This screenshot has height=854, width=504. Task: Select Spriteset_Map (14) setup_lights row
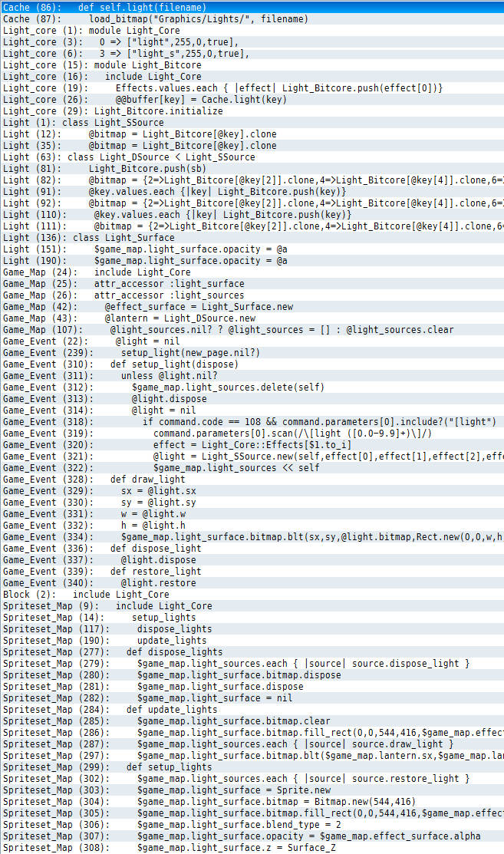252,618
